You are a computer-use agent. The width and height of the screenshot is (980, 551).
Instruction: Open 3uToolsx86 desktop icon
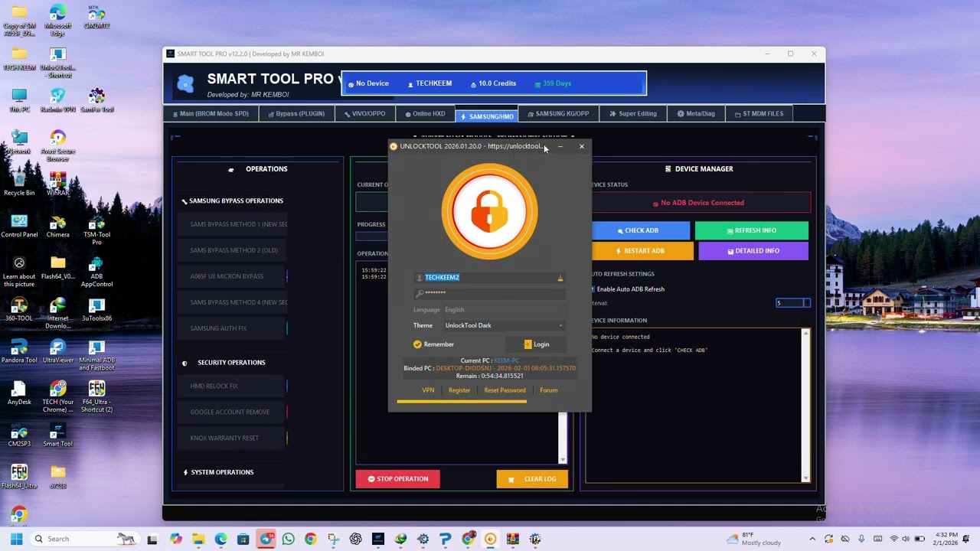pos(96,310)
